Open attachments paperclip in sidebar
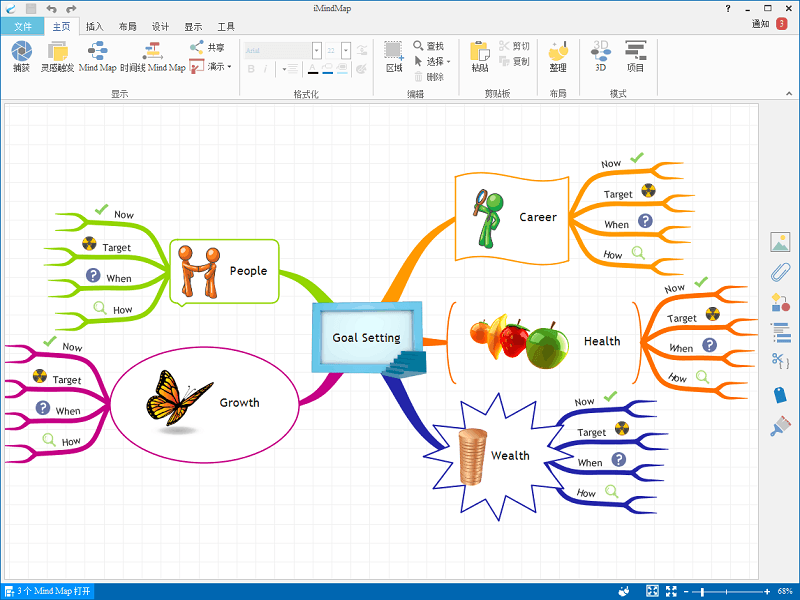The width and height of the screenshot is (800, 600). click(x=780, y=272)
